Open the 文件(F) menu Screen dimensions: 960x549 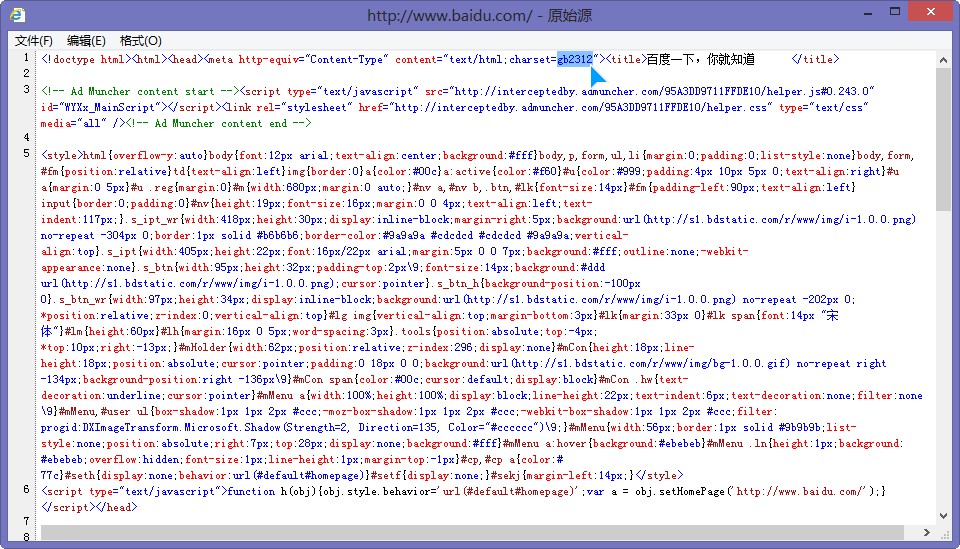(34, 40)
